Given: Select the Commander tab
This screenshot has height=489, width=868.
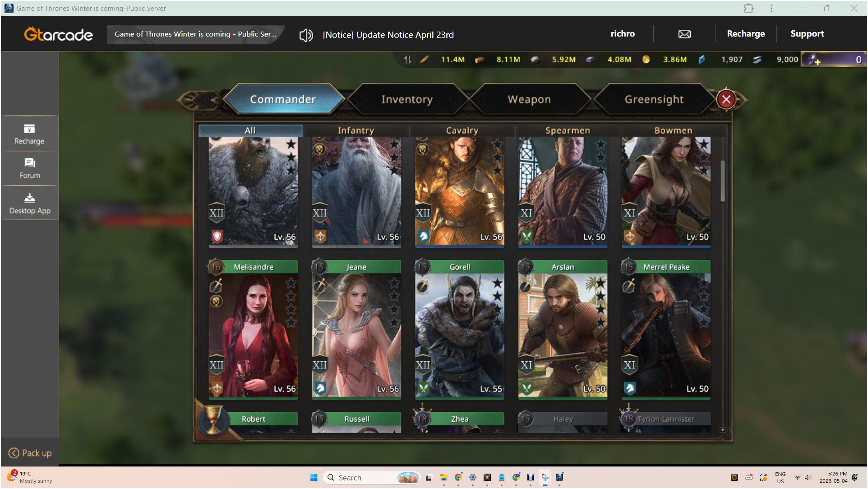Looking at the screenshot, I should (x=283, y=99).
